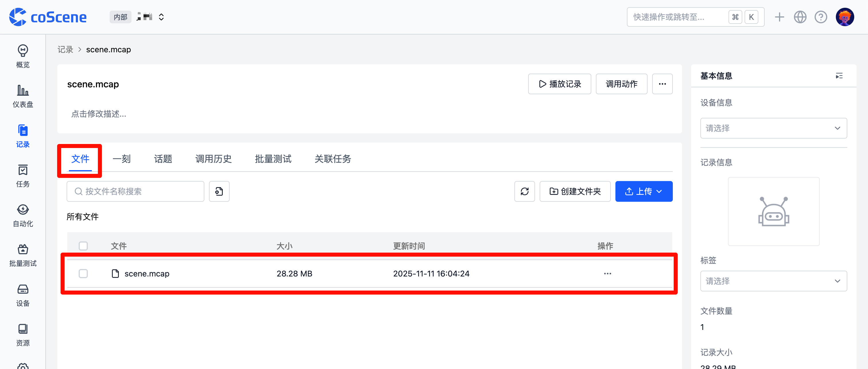This screenshot has width=868, height=369.
Task: Collapse the 基本信息 panel icon
Action: coord(839,76)
